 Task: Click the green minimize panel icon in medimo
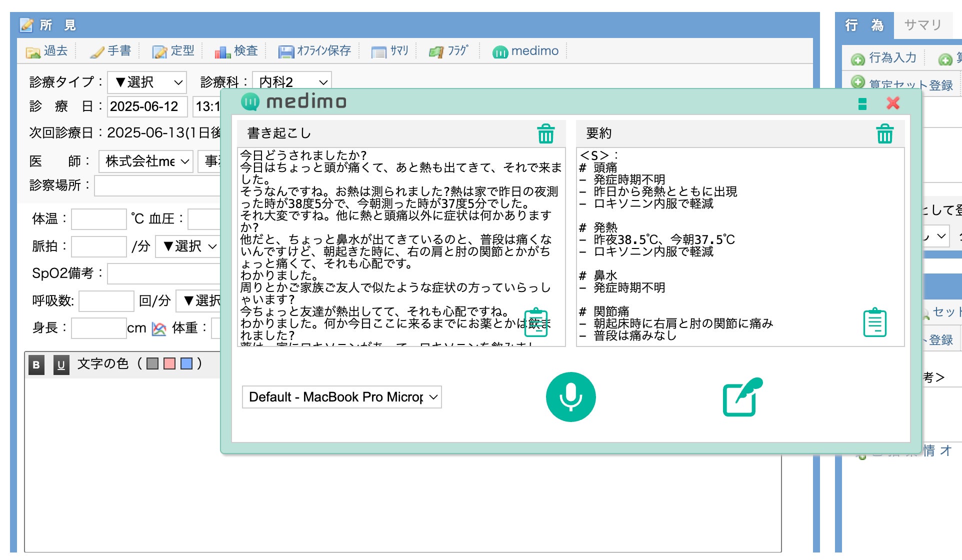coord(862,103)
